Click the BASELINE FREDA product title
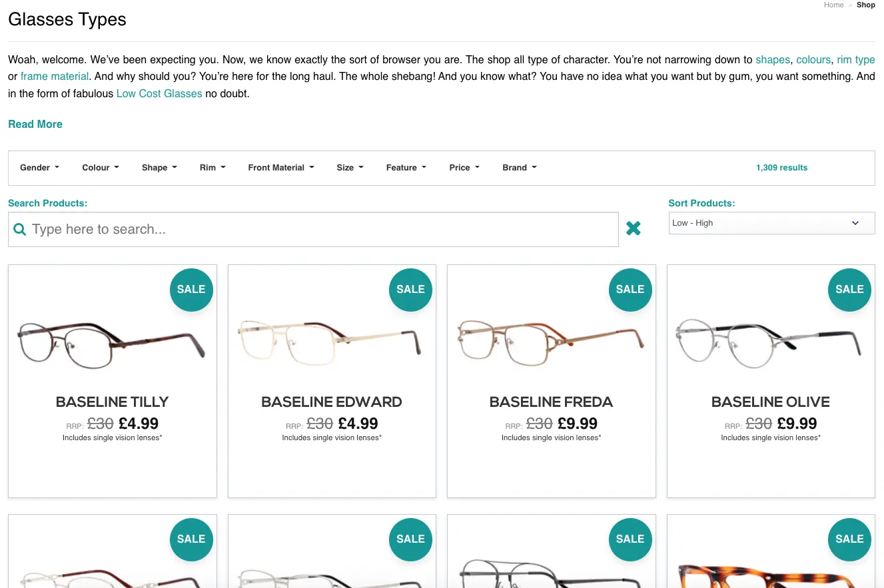Image resolution: width=884 pixels, height=588 pixels. click(x=551, y=402)
